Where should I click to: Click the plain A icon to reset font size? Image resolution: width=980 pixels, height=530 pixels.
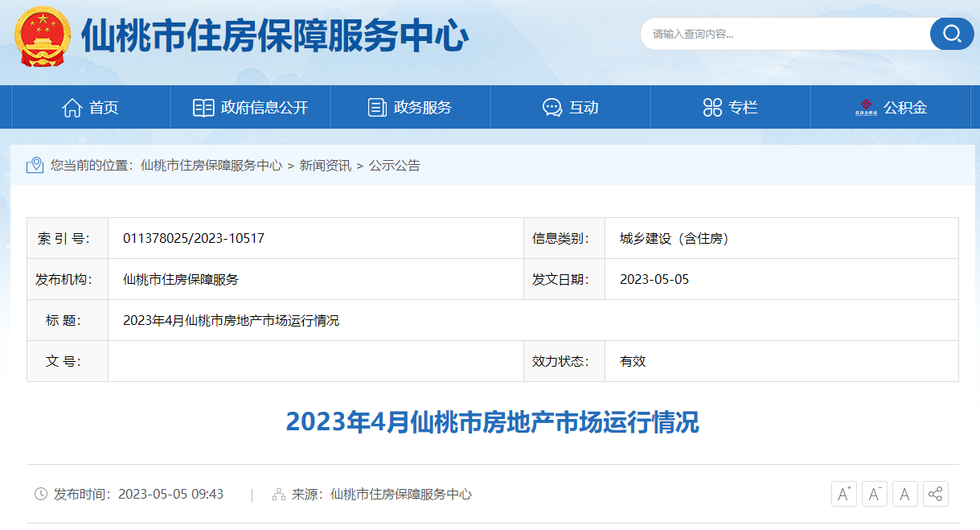[x=904, y=494]
